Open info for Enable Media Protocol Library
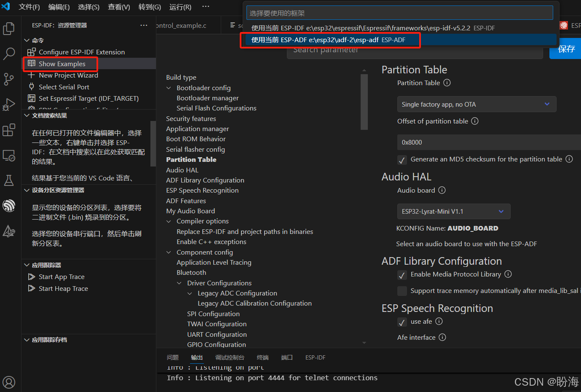581x392 pixels. (x=508, y=274)
